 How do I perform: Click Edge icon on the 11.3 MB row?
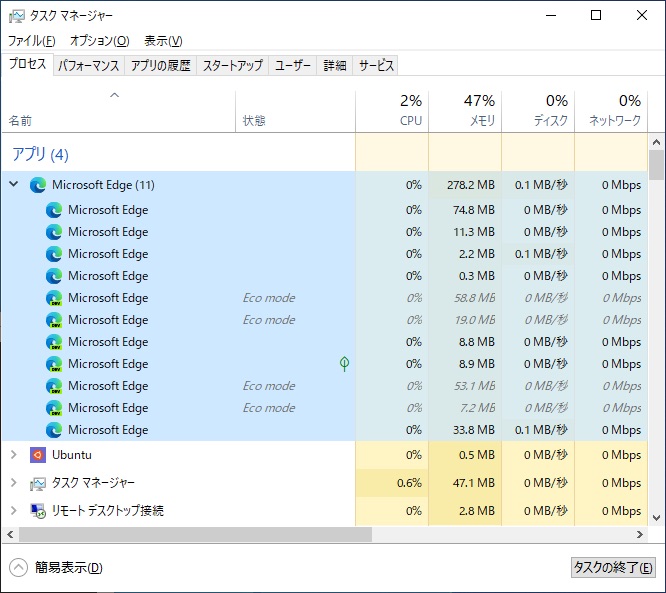(x=54, y=232)
